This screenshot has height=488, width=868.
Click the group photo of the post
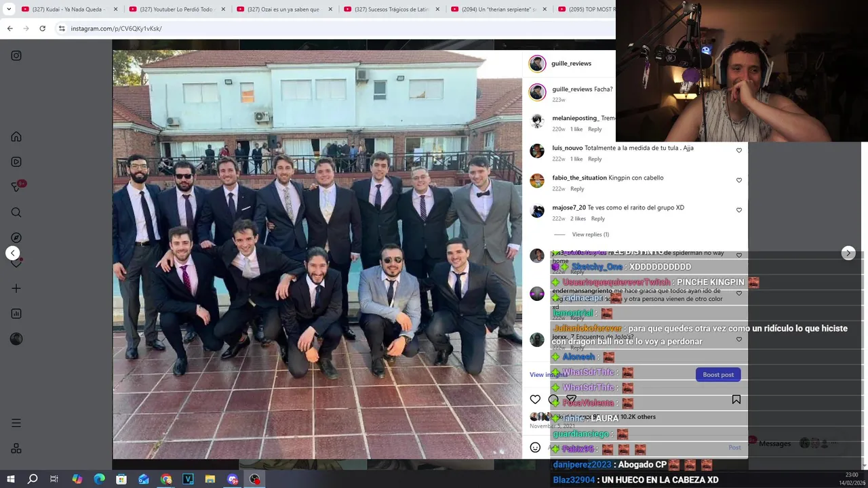coord(317,254)
